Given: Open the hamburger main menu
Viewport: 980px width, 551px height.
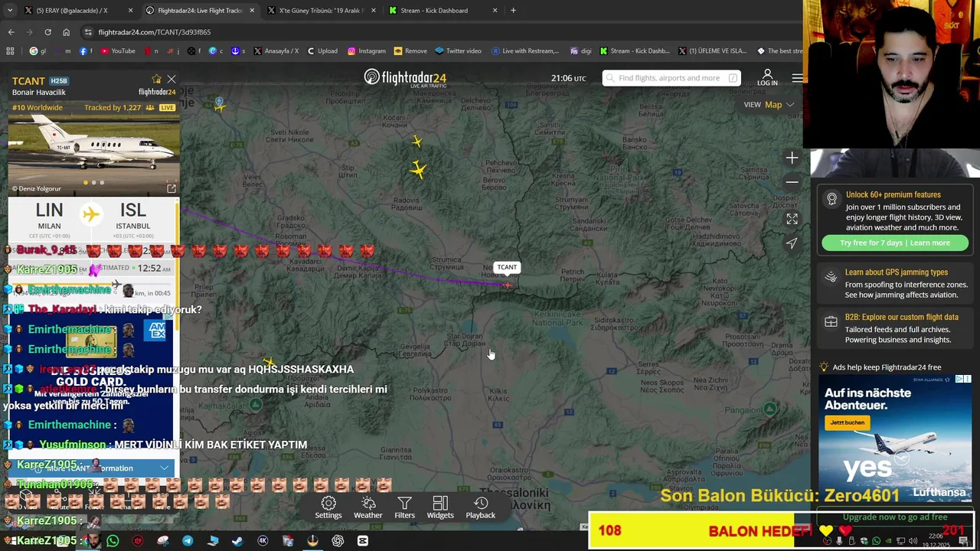Looking at the screenshot, I should [798, 78].
